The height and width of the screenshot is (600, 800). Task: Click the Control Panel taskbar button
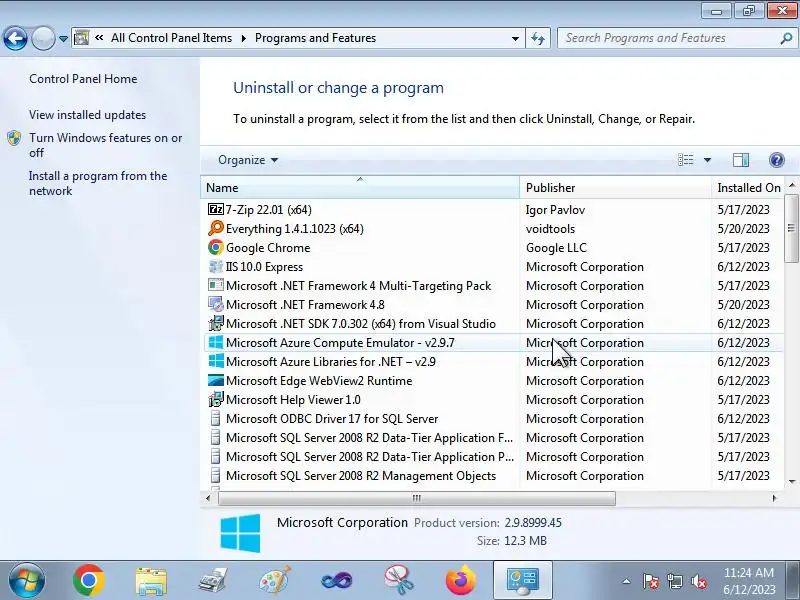pos(522,581)
